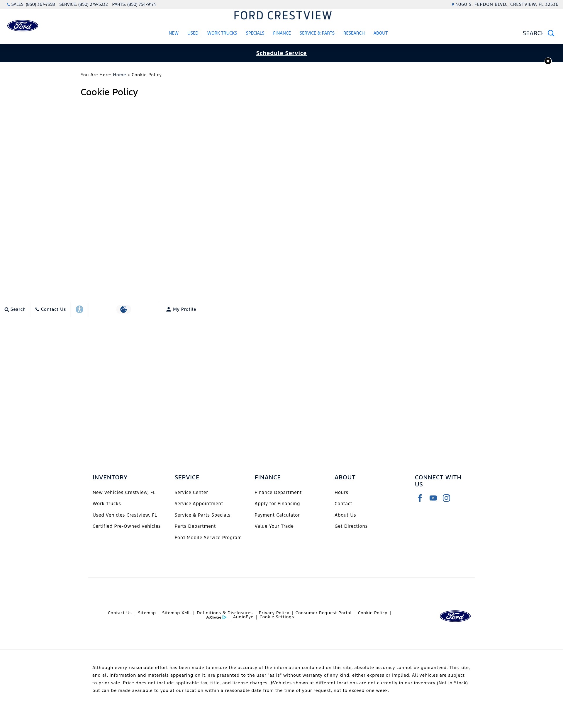Open the Get Directions link
563x728 pixels.
[351, 526]
